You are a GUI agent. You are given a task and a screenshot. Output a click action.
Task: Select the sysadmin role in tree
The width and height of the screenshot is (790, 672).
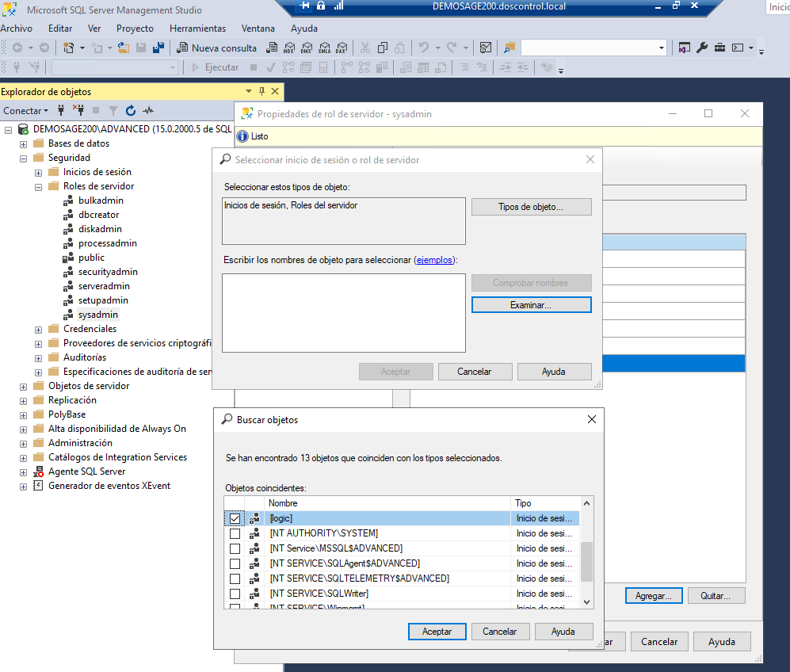tap(98, 315)
